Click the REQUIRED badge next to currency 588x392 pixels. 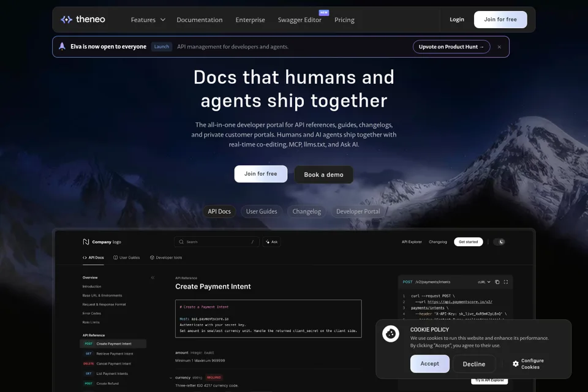click(214, 378)
